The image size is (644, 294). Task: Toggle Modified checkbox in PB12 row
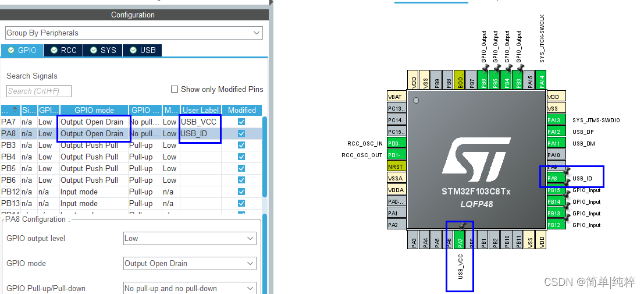point(241,192)
